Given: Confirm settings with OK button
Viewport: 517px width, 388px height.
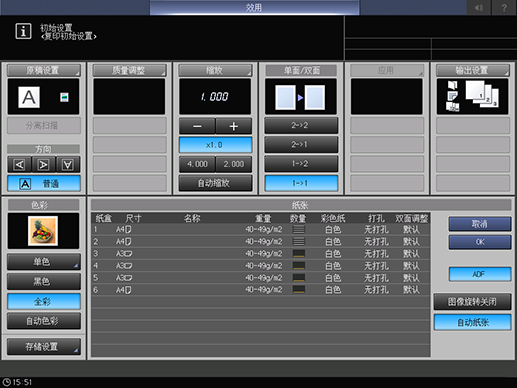Looking at the screenshot, I should tap(480, 242).
